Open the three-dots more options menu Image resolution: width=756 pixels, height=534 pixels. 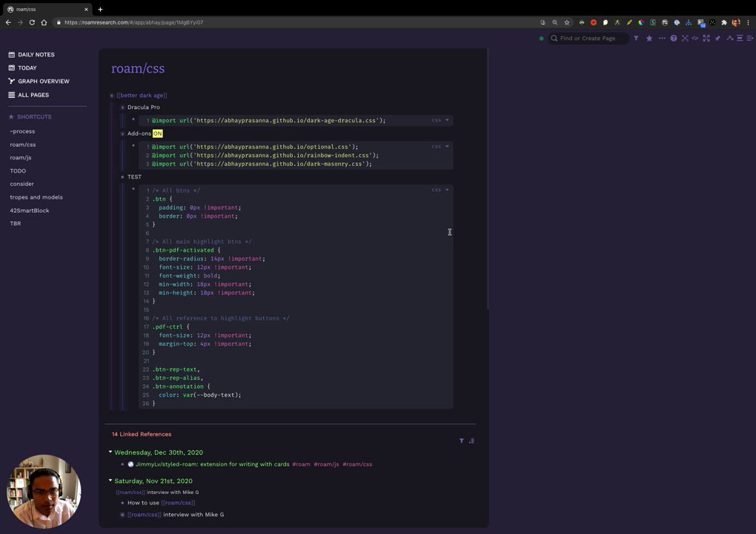(x=662, y=38)
